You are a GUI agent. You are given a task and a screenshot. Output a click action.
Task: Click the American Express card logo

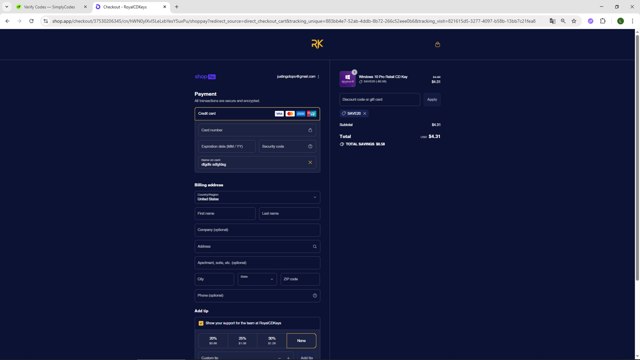301,113
